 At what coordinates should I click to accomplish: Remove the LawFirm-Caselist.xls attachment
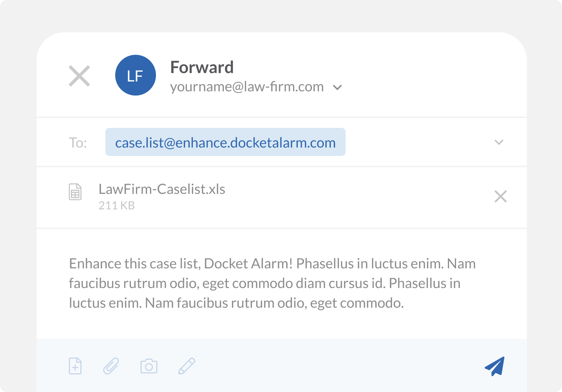click(501, 196)
